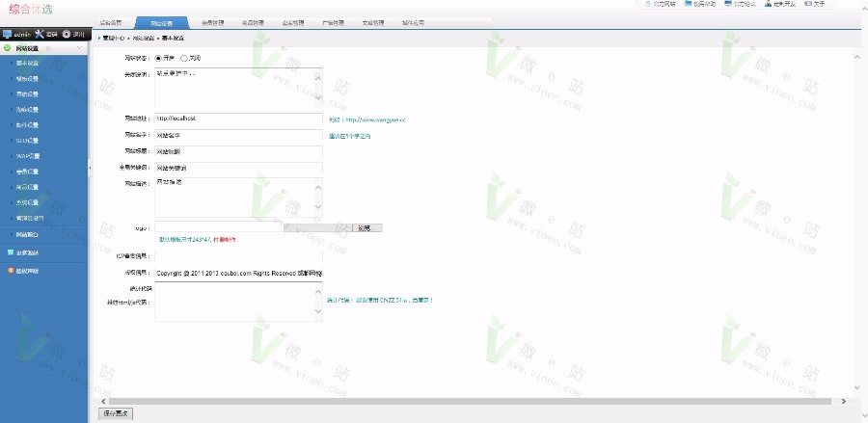Click the 定制开发 person icon
Image resolution: width=868 pixels, height=423 pixels.
[x=769, y=3]
